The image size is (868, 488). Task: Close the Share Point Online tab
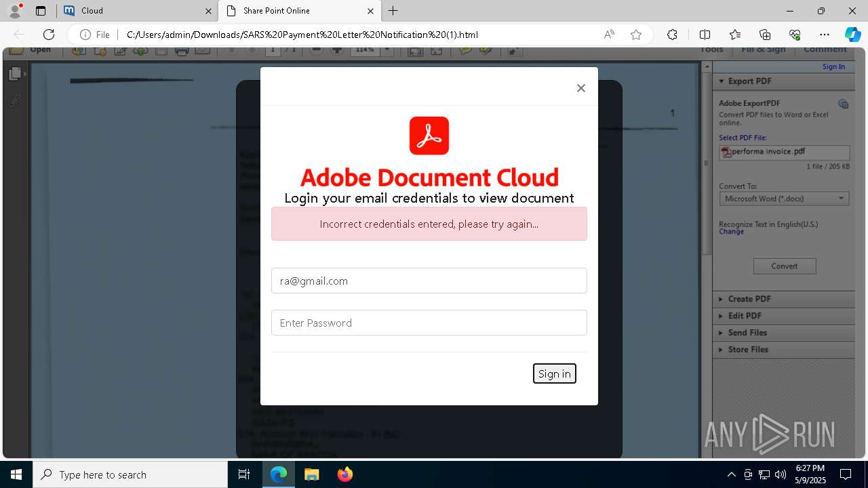click(370, 11)
